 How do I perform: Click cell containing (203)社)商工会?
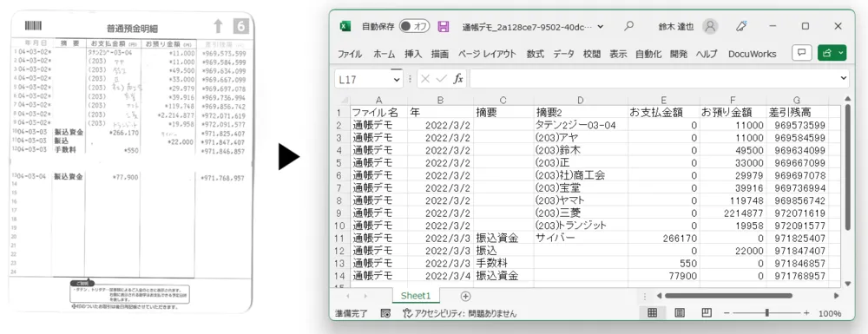point(580,175)
